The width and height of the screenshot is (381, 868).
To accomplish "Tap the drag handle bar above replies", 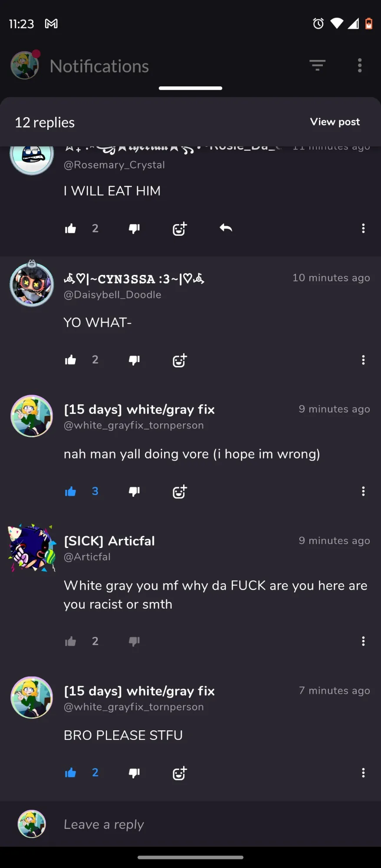I will [190, 88].
